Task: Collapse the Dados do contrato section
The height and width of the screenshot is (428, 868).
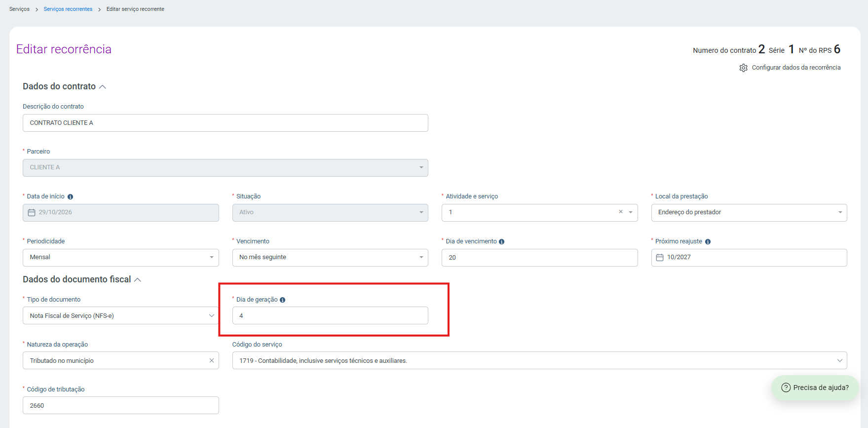Action: tap(103, 87)
